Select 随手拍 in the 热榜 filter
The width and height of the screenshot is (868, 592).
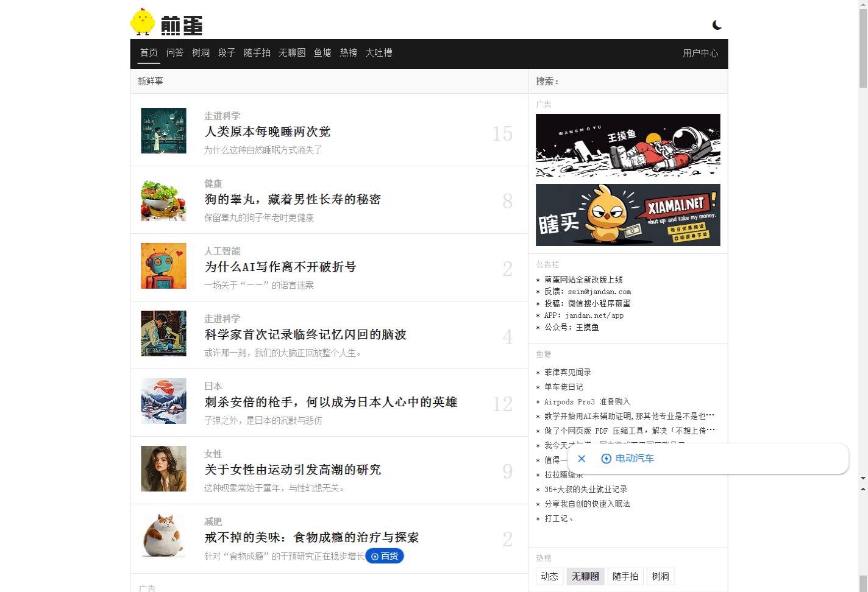(x=625, y=576)
